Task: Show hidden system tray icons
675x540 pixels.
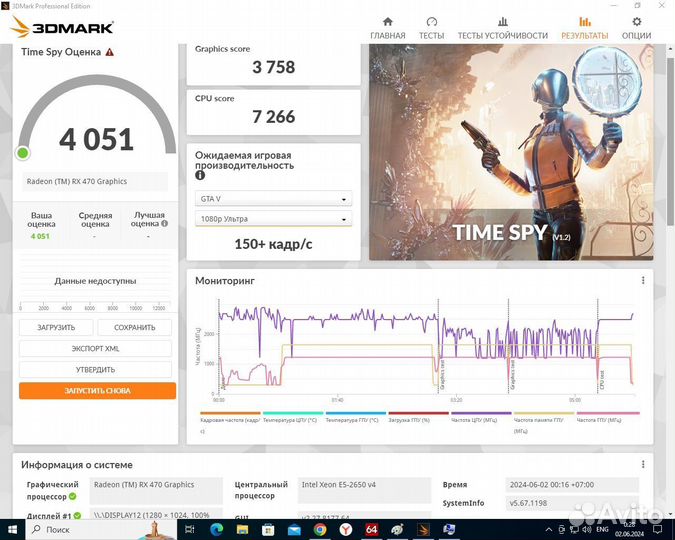Action: pyautogui.click(x=549, y=529)
